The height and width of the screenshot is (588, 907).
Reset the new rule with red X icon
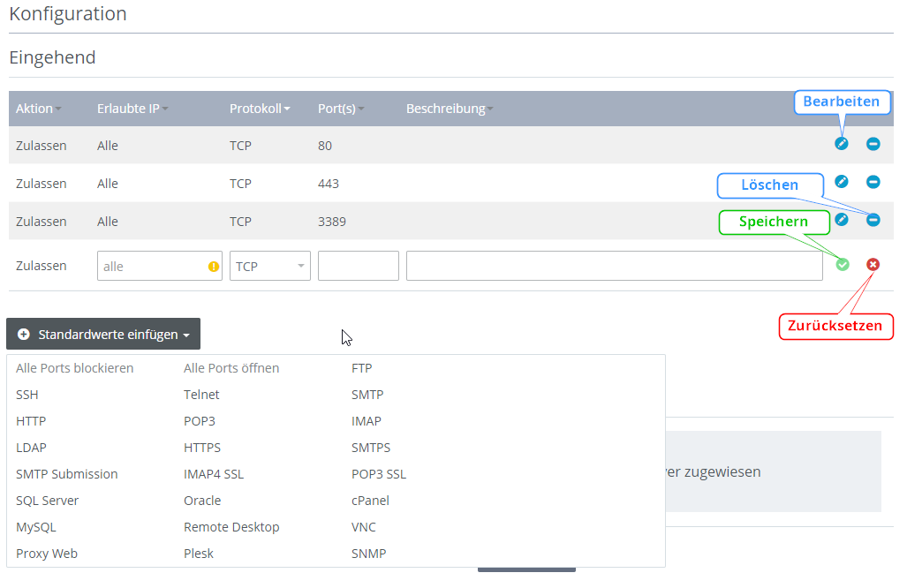point(873,265)
